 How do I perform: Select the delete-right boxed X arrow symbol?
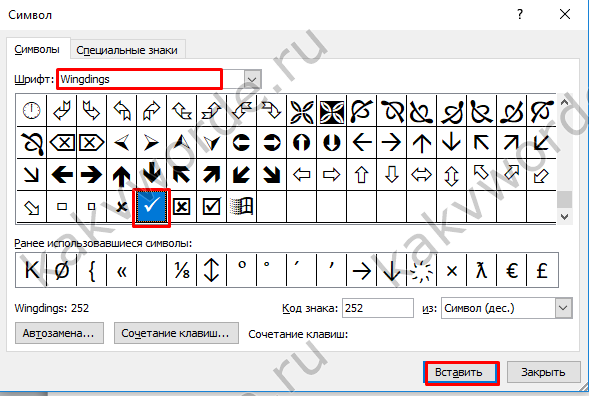click(x=91, y=143)
